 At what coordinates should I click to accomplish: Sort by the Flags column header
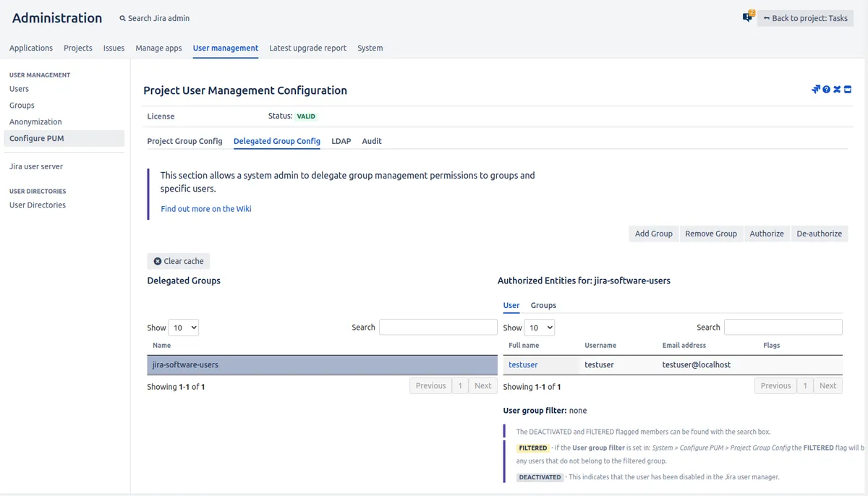click(x=772, y=346)
